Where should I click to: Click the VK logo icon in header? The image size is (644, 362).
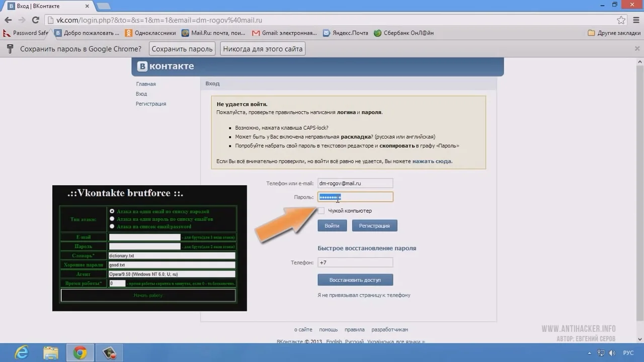coord(143,66)
